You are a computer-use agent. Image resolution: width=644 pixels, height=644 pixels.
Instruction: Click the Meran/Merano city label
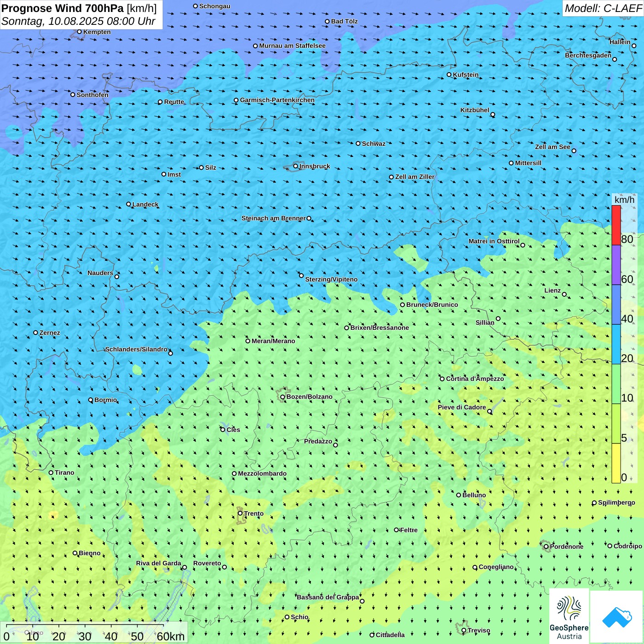[x=273, y=341]
